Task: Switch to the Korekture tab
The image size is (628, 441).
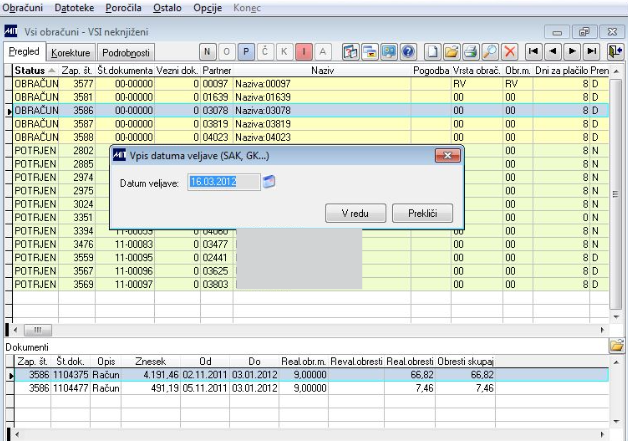Action: 70,52
